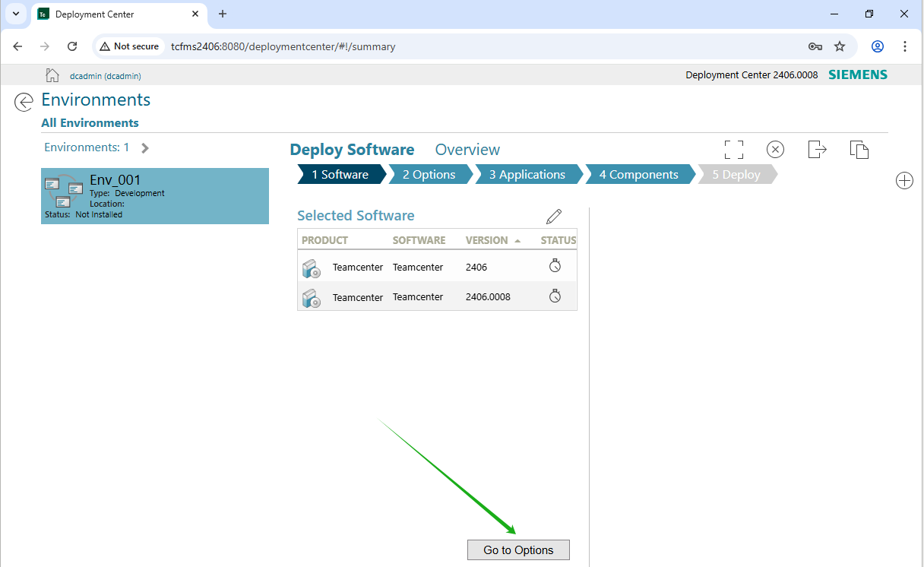Click the circled plus add icon
This screenshot has height=567, width=924.
coord(904,181)
